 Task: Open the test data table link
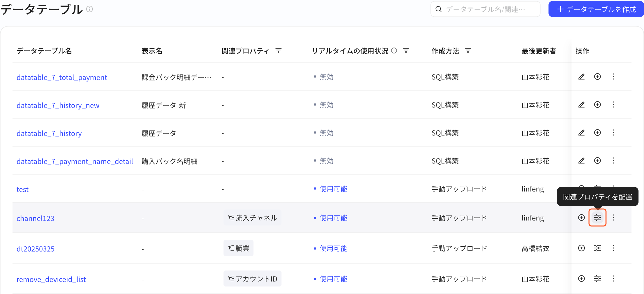22,189
